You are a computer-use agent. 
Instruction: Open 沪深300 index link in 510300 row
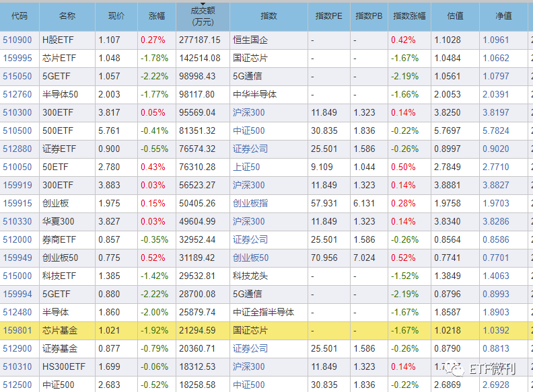(249, 112)
